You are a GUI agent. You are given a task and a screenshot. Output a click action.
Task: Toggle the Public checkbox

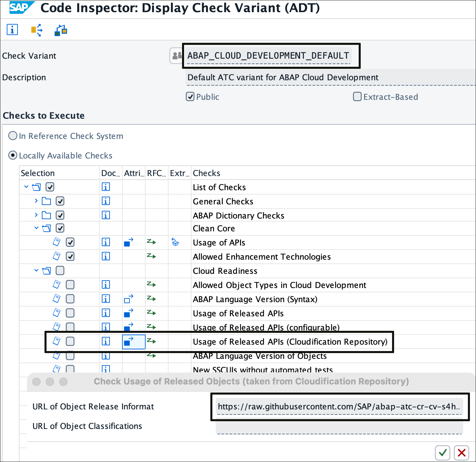pyautogui.click(x=190, y=97)
